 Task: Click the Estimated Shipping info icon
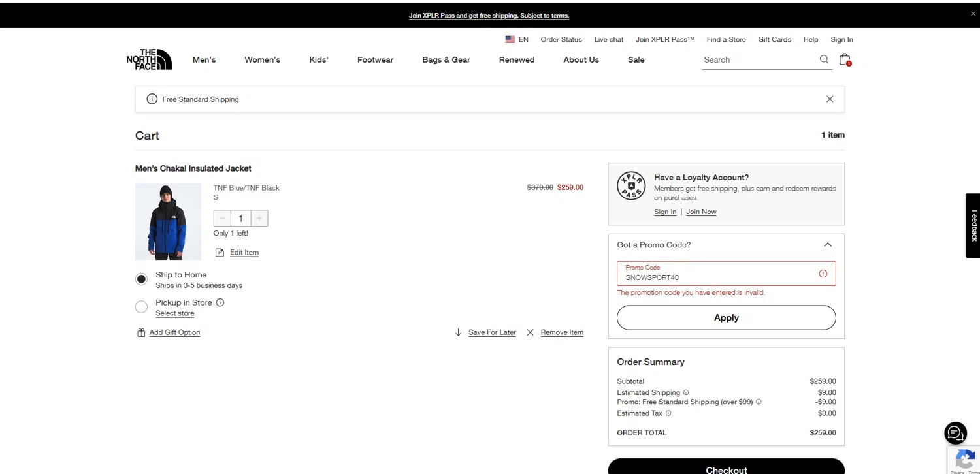tap(685, 392)
